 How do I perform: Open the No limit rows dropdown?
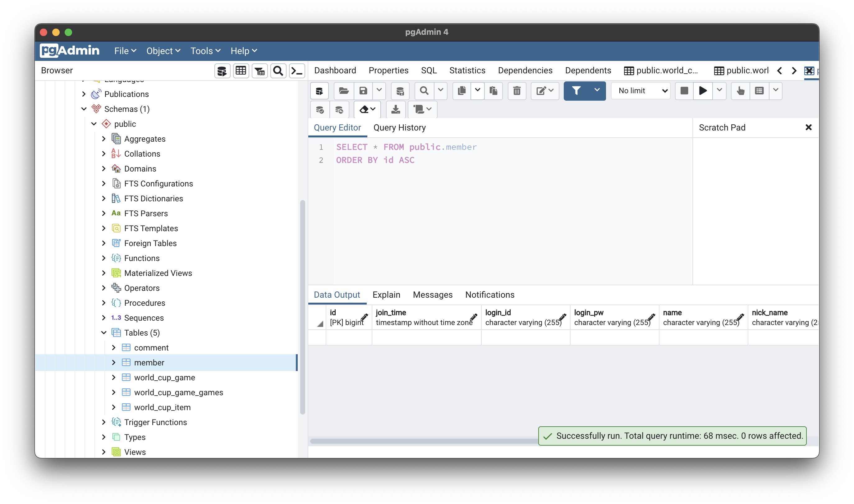(x=641, y=91)
